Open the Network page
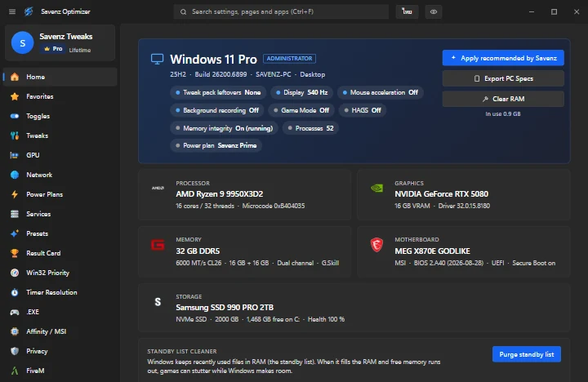588x382 pixels. 60,175
